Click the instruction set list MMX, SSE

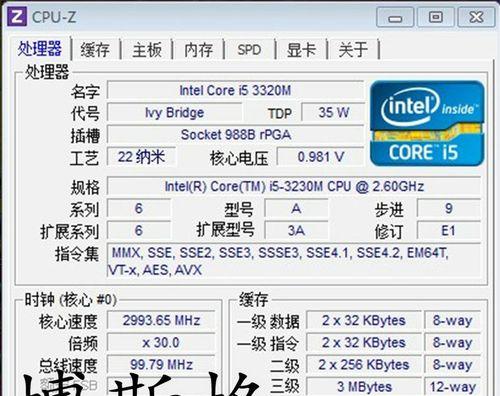294,261
